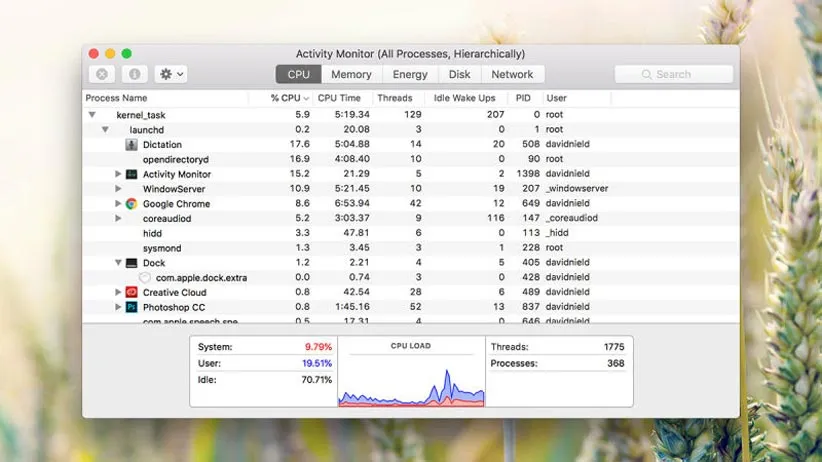This screenshot has height=462, width=822.
Task: Sort by User column header
Action: (x=576, y=98)
